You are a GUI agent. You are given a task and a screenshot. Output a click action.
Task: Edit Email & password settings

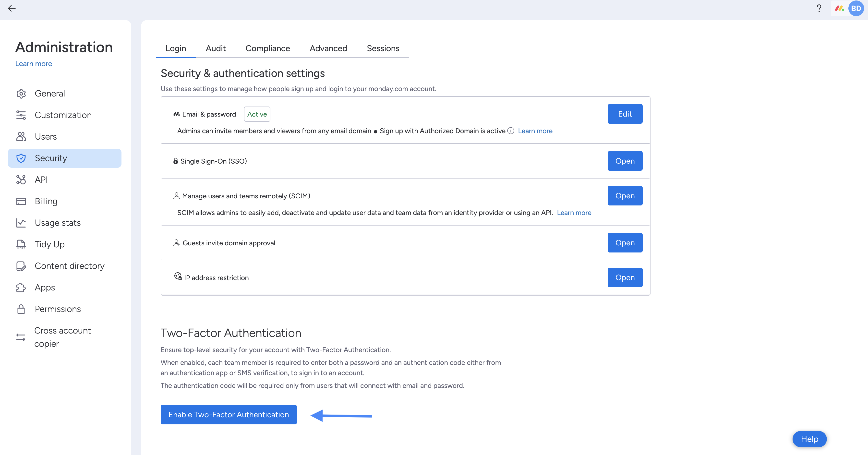(625, 114)
